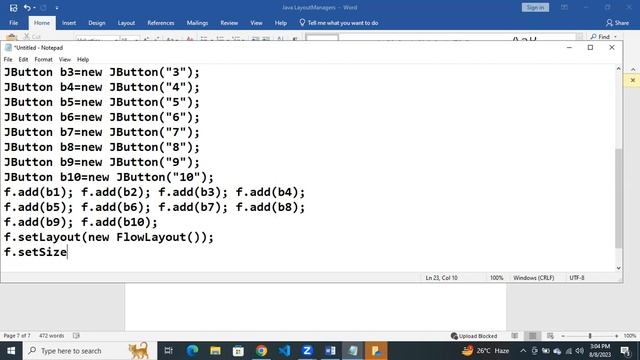Switch to Print Layout view icon
640x360 pixels.
(x=533, y=336)
